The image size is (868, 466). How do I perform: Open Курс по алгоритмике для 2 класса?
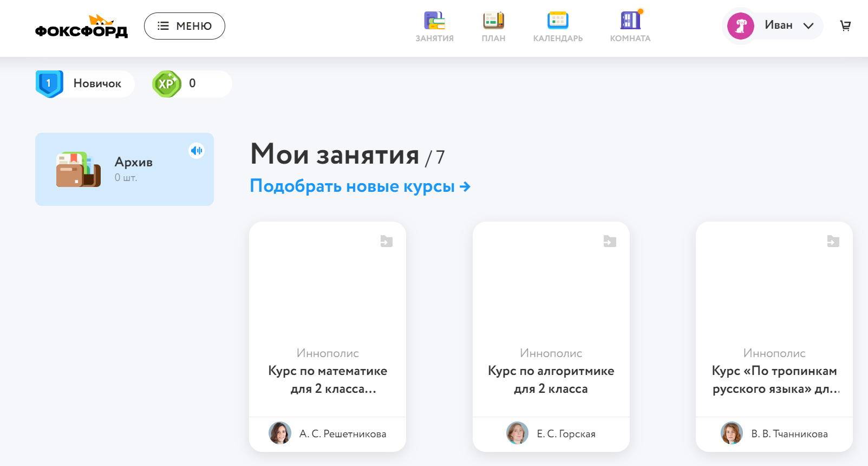(x=551, y=379)
